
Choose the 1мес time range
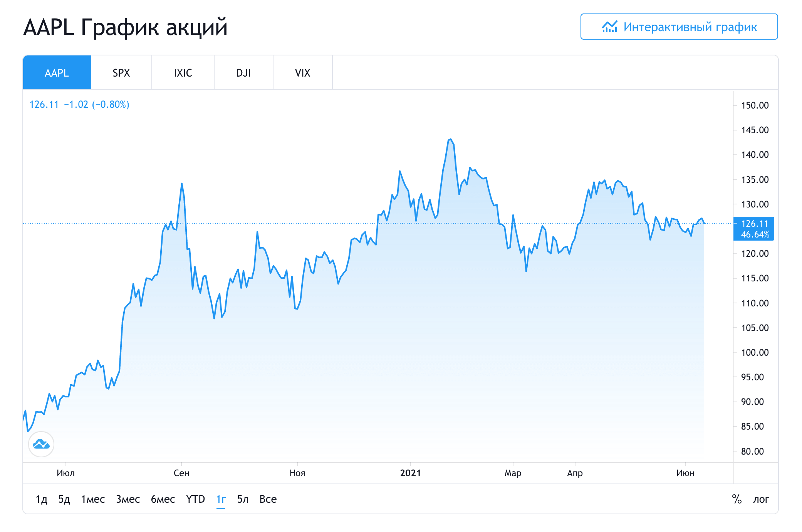93,499
